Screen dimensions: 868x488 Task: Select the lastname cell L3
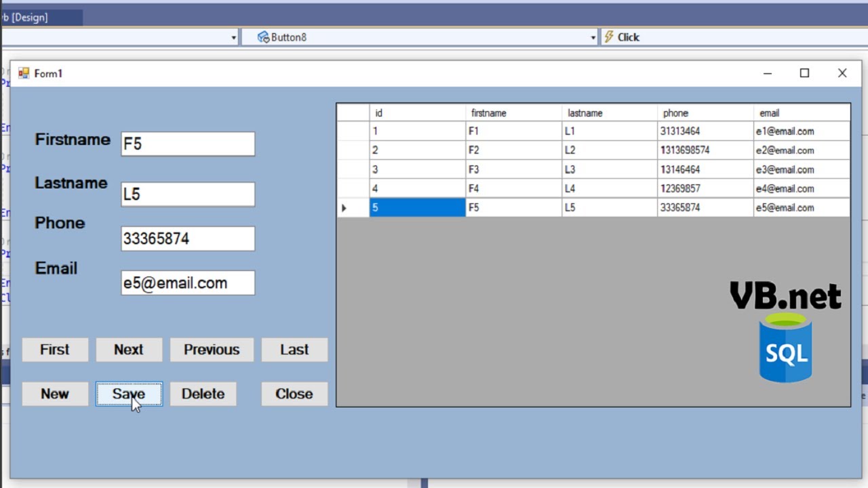coord(610,169)
